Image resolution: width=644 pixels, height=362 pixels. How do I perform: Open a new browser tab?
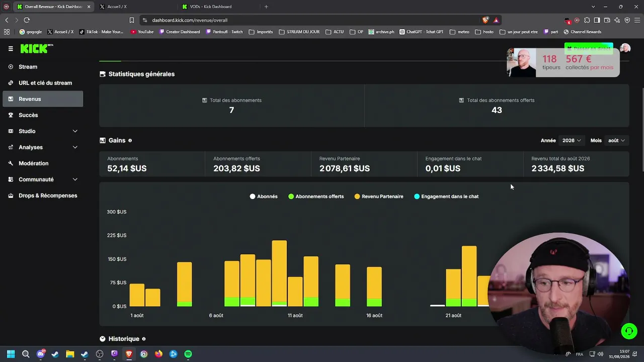266,7
